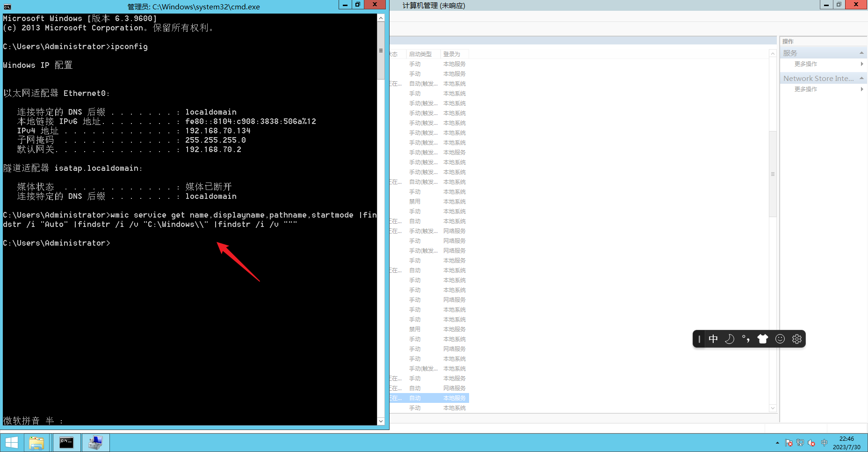Switch the IME toolbar to Chinese/English mode

pyautogui.click(x=713, y=339)
